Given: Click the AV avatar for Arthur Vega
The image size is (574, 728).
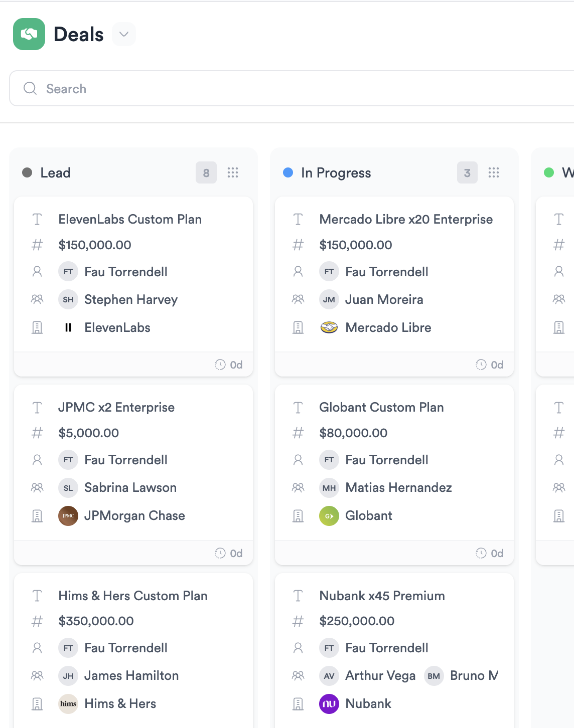Looking at the screenshot, I should point(329,676).
